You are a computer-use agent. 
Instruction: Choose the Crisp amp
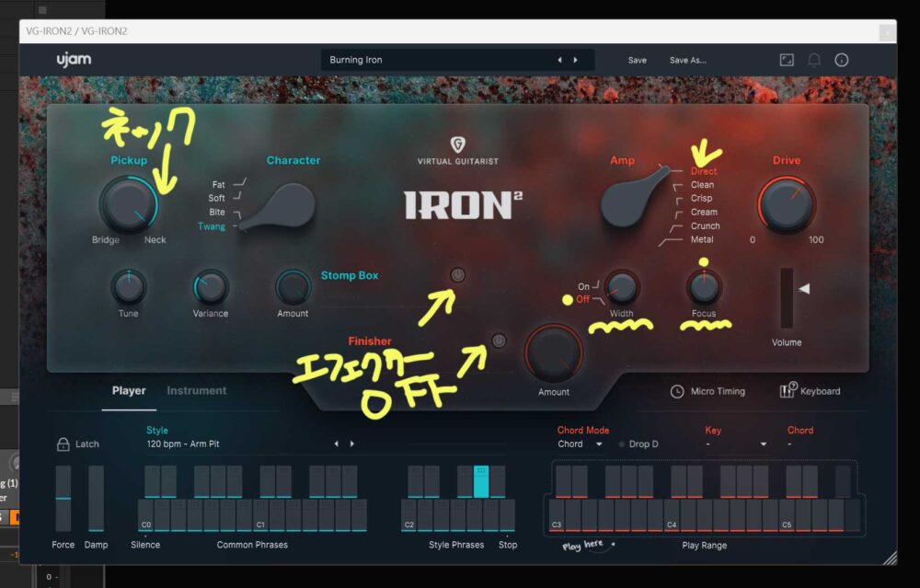pos(701,199)
